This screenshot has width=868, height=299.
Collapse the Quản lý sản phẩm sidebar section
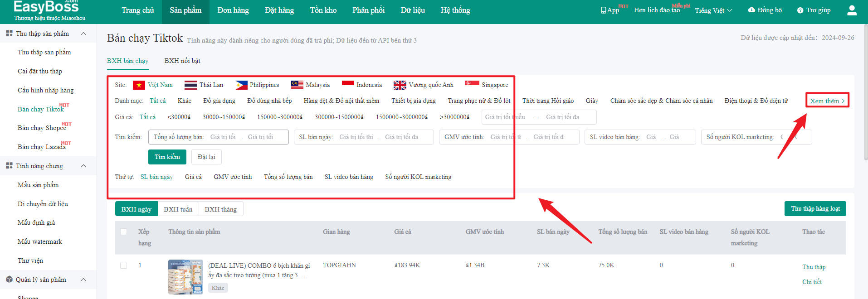tap(83, 280)
